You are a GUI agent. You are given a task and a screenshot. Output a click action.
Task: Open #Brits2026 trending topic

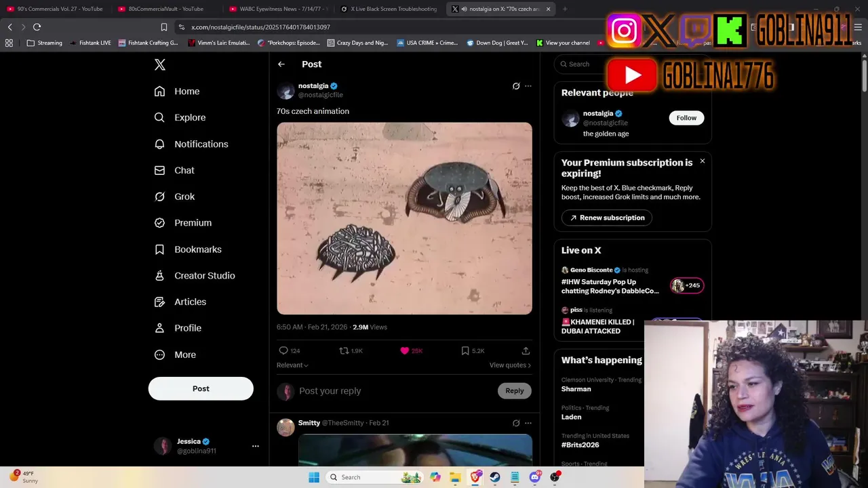(580, 445)
